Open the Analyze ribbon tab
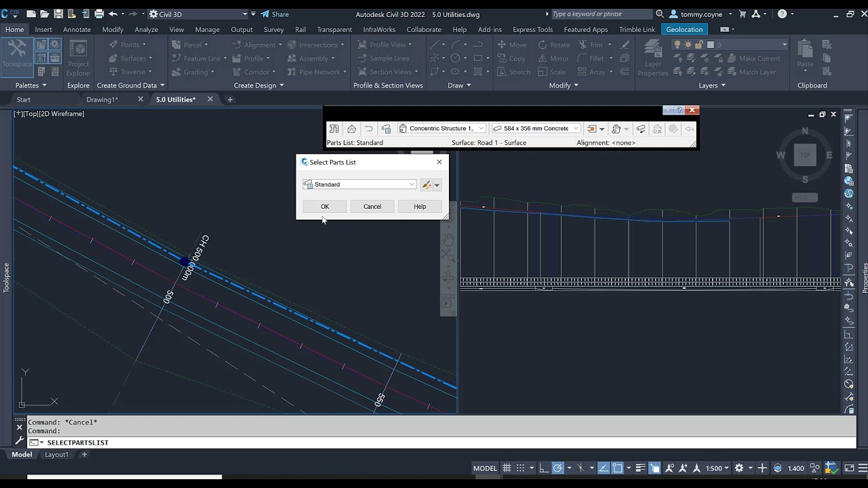Image resolution: width=868 pixels, height=488 pixels. pyautogui.click(x=146, y=29)
